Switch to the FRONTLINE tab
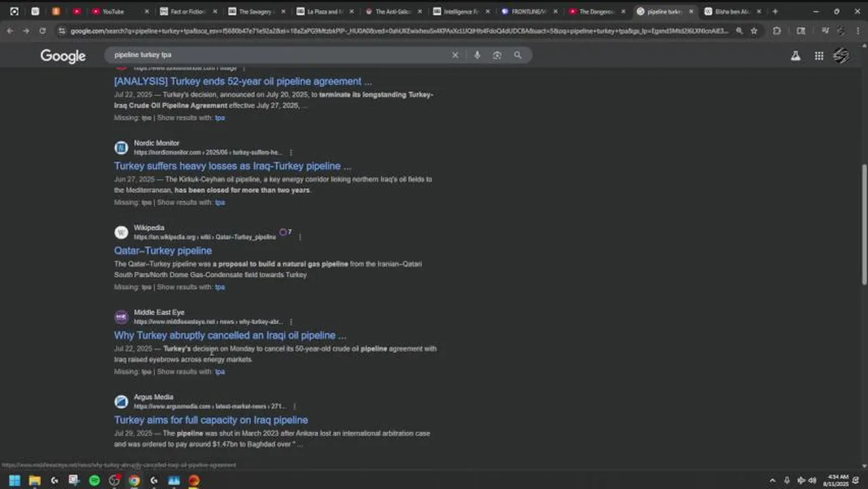 click(x=528, y=12)
